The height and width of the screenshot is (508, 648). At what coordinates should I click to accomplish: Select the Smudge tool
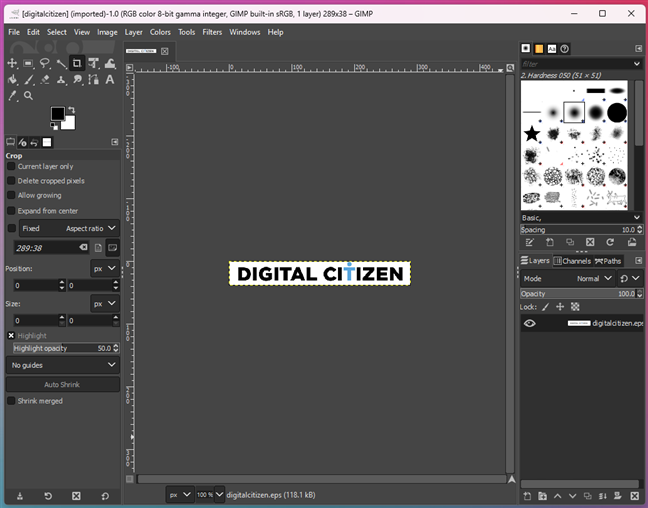coord(77,79)
